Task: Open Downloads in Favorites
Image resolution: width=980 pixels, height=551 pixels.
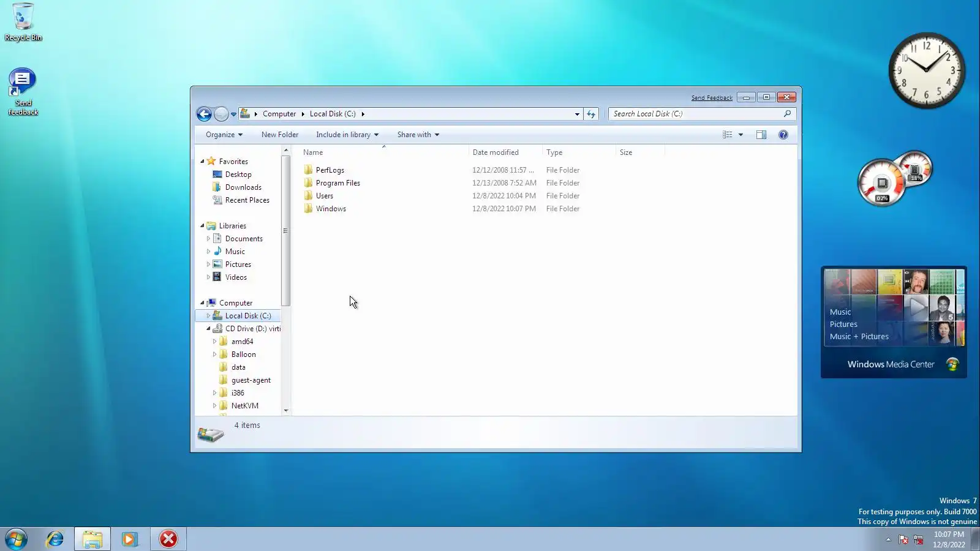Action: coord(243,187)
